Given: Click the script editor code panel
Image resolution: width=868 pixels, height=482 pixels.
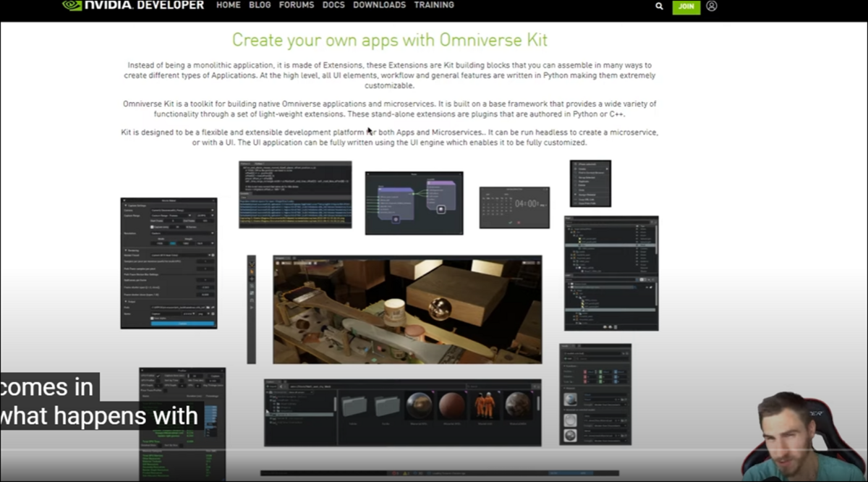Looking at the screenshot, I should point(295,195).
